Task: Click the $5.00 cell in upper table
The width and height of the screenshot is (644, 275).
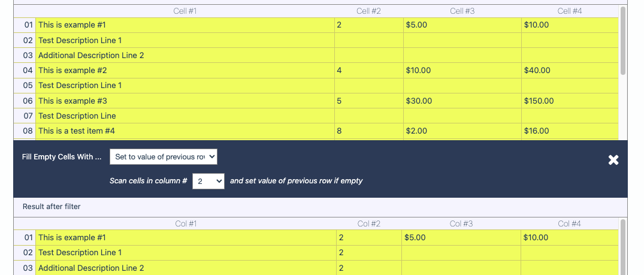Action: (462, 25)
